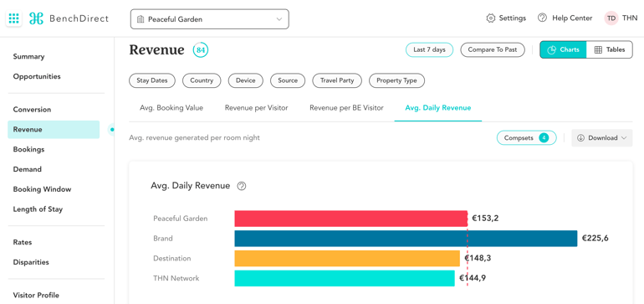Open the Help Center question icon
The image size is (644, 304).
coord(542,18)
